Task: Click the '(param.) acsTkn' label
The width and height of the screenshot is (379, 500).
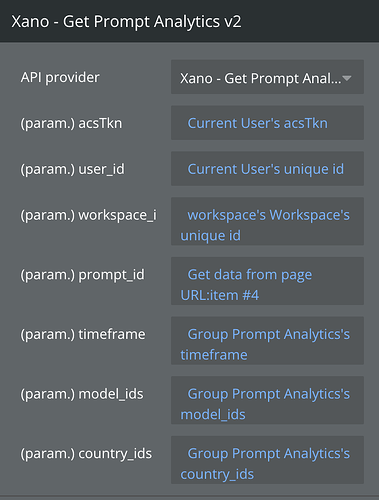Action: coord(71,124)
